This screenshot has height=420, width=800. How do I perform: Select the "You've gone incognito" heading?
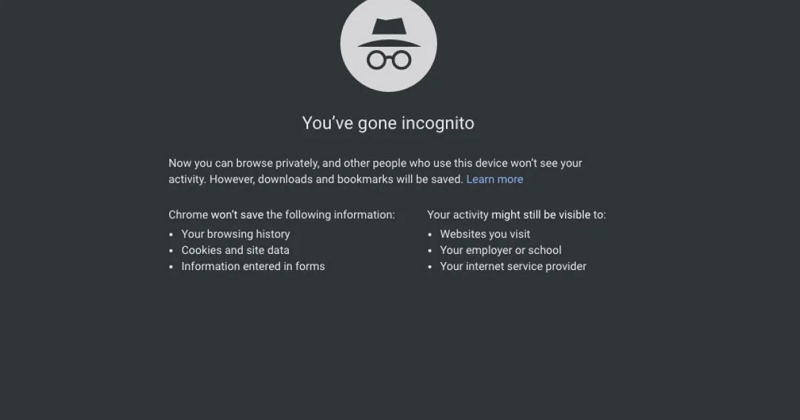(x=388, y=123)
